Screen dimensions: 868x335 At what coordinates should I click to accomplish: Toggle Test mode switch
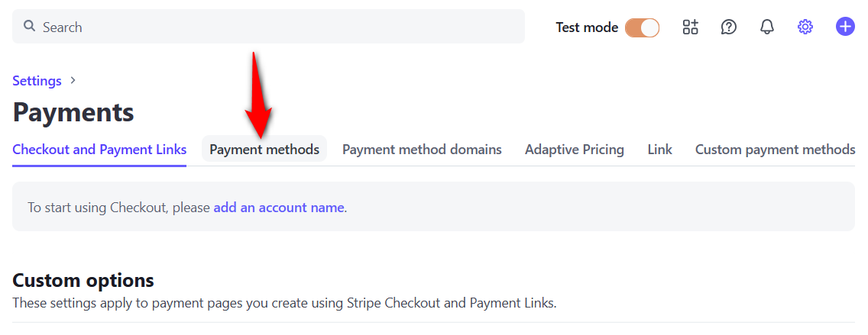pos(642,27)
